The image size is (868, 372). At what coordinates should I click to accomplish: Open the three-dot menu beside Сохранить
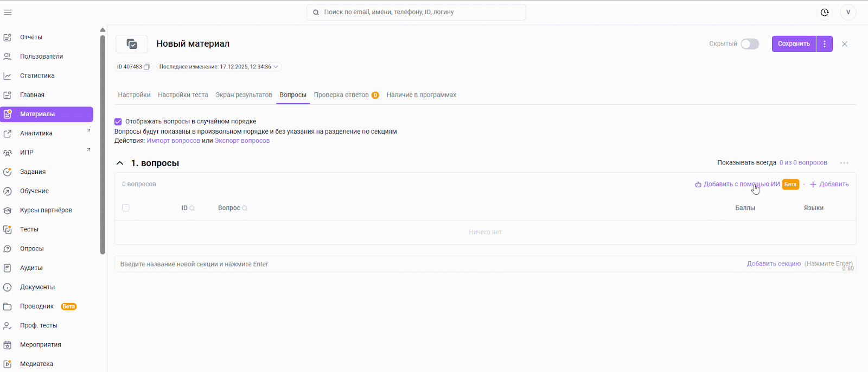(x=825, y=44)
